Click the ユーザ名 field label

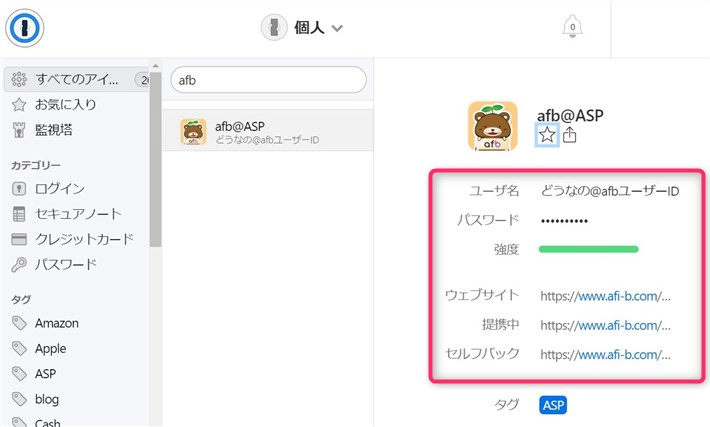494,191
